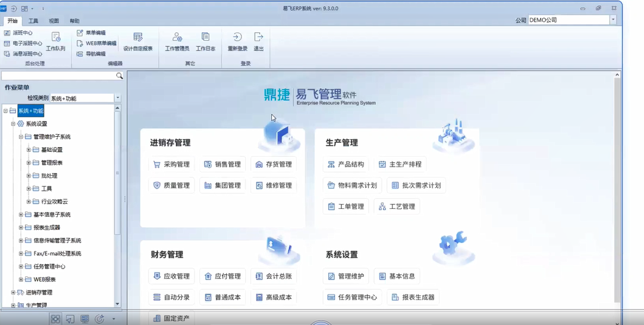Open 销售管理 sales module
The image size is (644, 325).
(223, 164)
